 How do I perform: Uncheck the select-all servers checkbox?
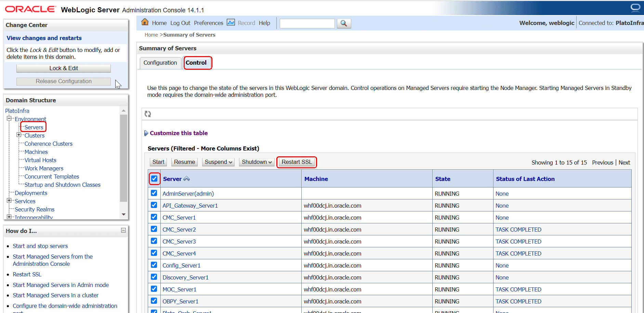point(154,179)
